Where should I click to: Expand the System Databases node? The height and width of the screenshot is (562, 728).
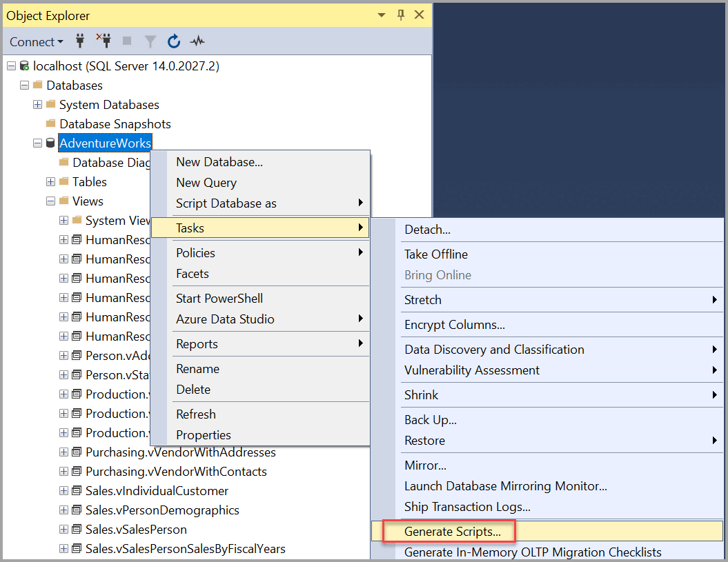pyautogui.click(x=37, y=104)
